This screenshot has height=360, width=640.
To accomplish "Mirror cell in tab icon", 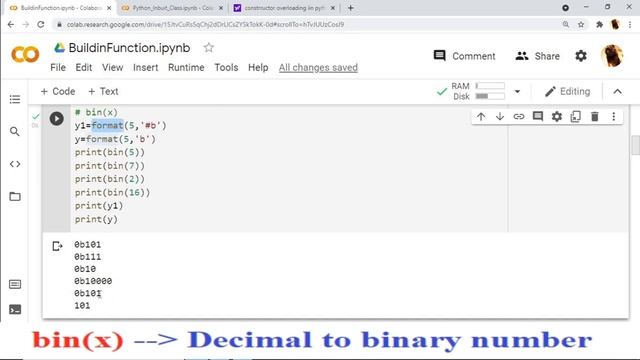I will click(576, 117).
